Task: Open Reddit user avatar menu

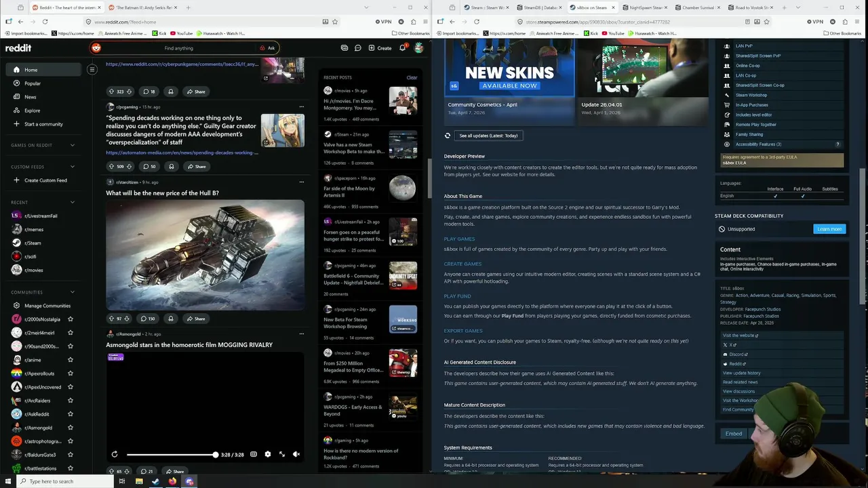Action: pos(419,48)
